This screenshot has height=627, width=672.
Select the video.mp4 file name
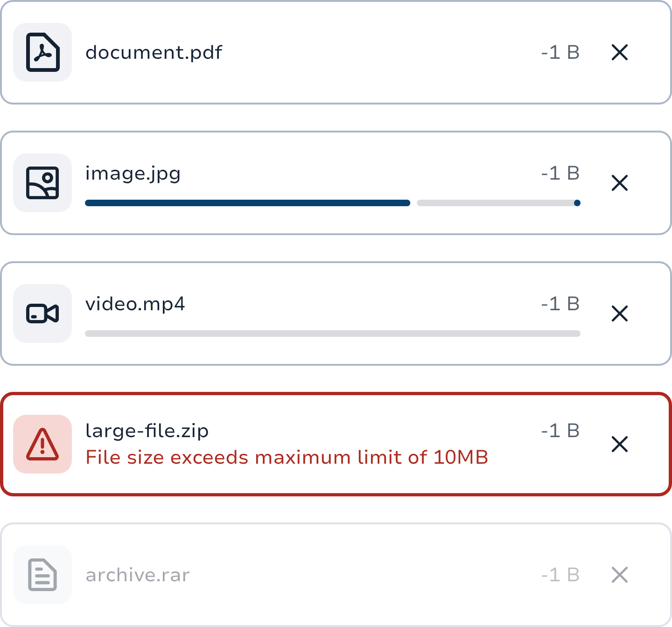(x=135, y=304)
